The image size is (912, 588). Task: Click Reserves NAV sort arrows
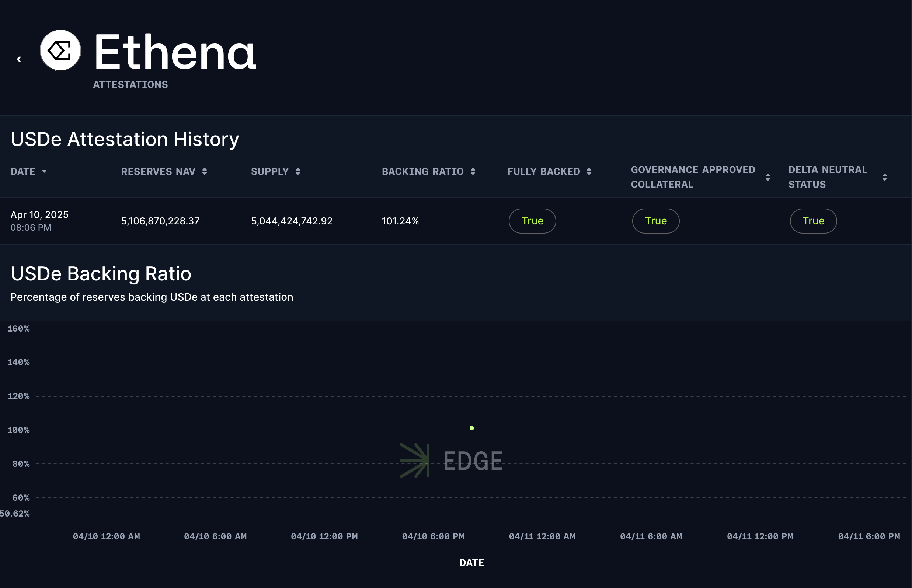(205, 171)
